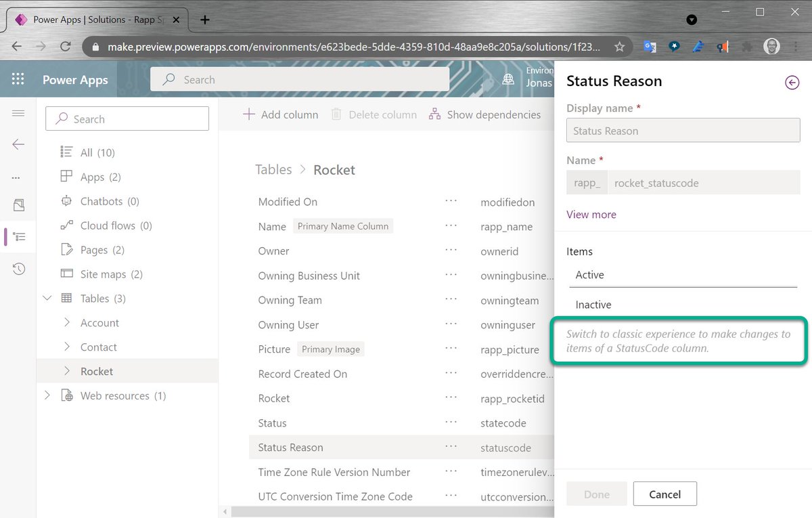Click the Cancel button
Image resolution: width=812 pixels, height=518 pixels.
tap(665, 494)
